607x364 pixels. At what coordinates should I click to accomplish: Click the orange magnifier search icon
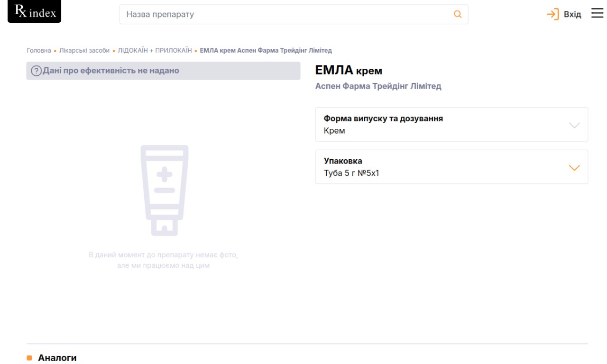(x=458, y=14)
